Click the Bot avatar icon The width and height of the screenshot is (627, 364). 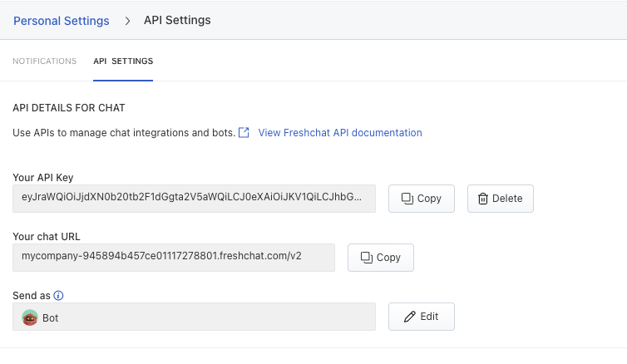tap(30, 317)
